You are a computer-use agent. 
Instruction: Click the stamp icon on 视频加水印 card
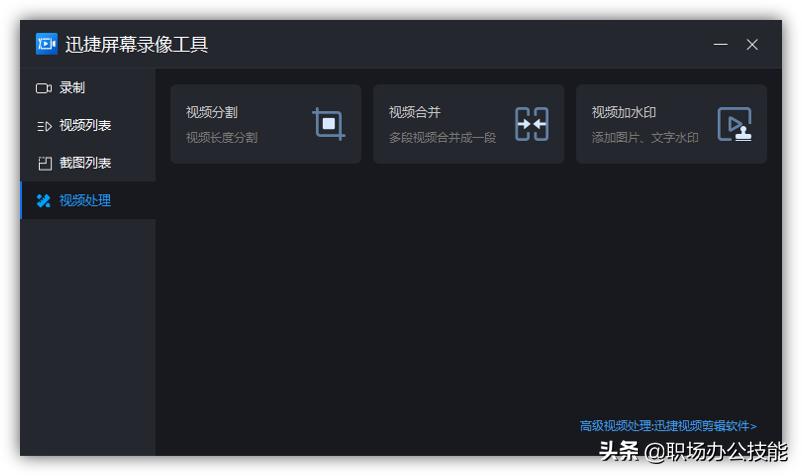[734, 124]
